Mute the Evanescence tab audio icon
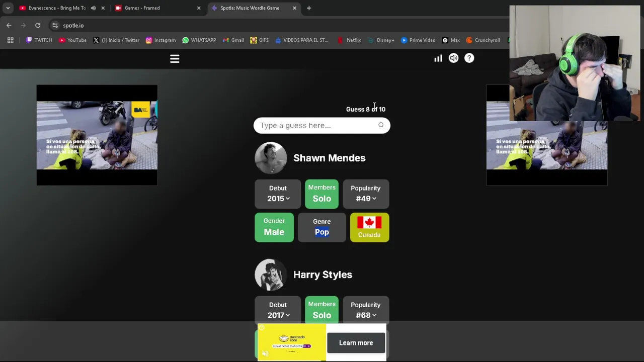The image size is (644, 362). pyautogui.click(x=93, y=8)
